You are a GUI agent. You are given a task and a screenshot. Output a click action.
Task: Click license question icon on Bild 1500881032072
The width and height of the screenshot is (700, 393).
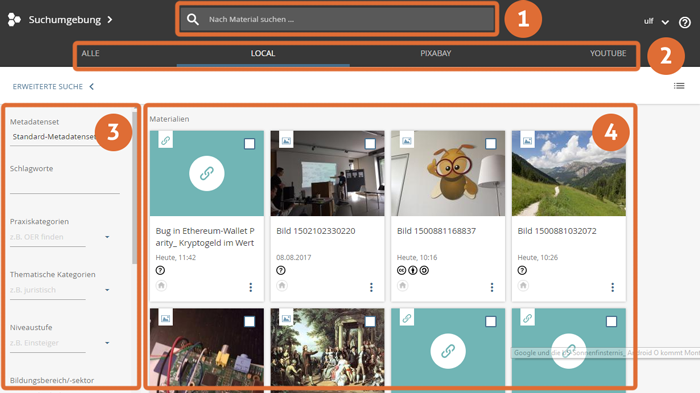click(x=522, y=270)
